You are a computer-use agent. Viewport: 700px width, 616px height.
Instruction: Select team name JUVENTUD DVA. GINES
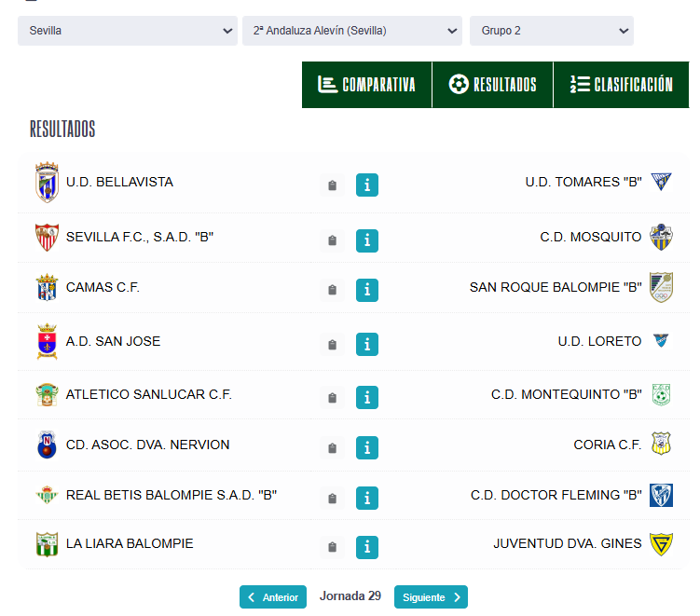[x=568, y=543]
